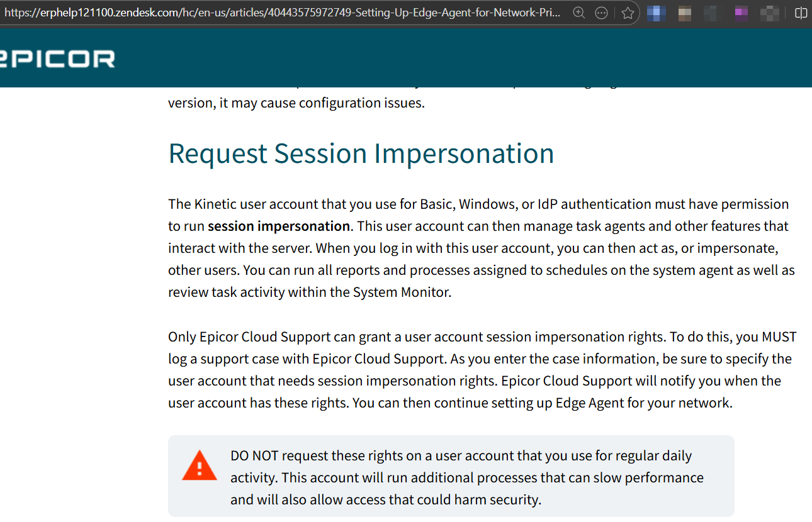The height and width of the screenshot is (522, 812).
Task: Bookmark this page with the star icon
Action: tap(627, 13)
